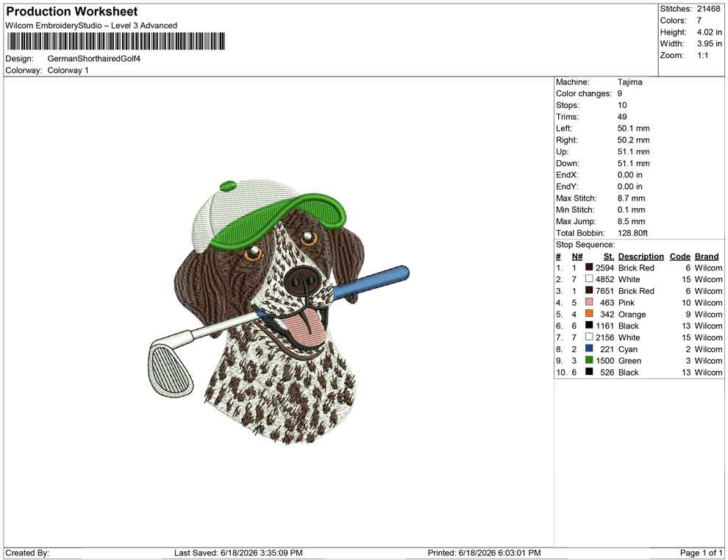The width and height of the screenshot is (728, 560).
Task: Click the Black swatch in stop 10
Action: [589, 372]
